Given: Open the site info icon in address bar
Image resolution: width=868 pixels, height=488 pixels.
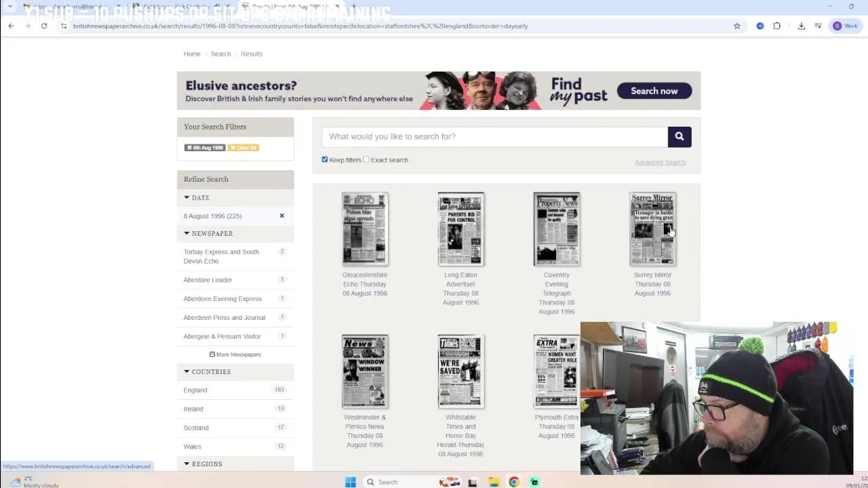Looking at the screenshot, I should [64, 26].
